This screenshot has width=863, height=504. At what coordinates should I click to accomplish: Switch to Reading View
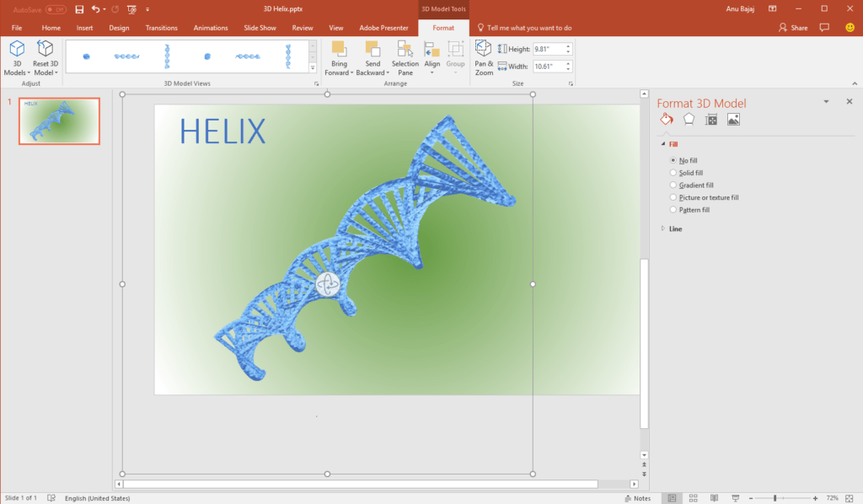click(x=714, y=498)
